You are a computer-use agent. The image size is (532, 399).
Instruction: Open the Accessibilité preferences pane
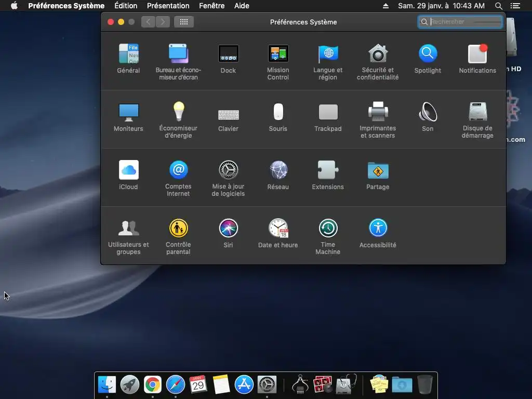tap(378, 233)
